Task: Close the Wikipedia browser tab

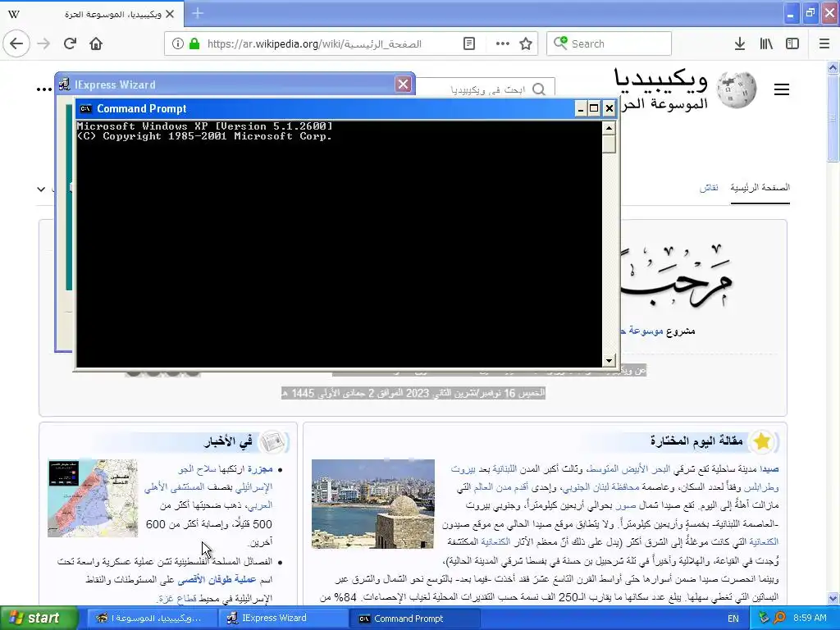Action: point(170,14)
